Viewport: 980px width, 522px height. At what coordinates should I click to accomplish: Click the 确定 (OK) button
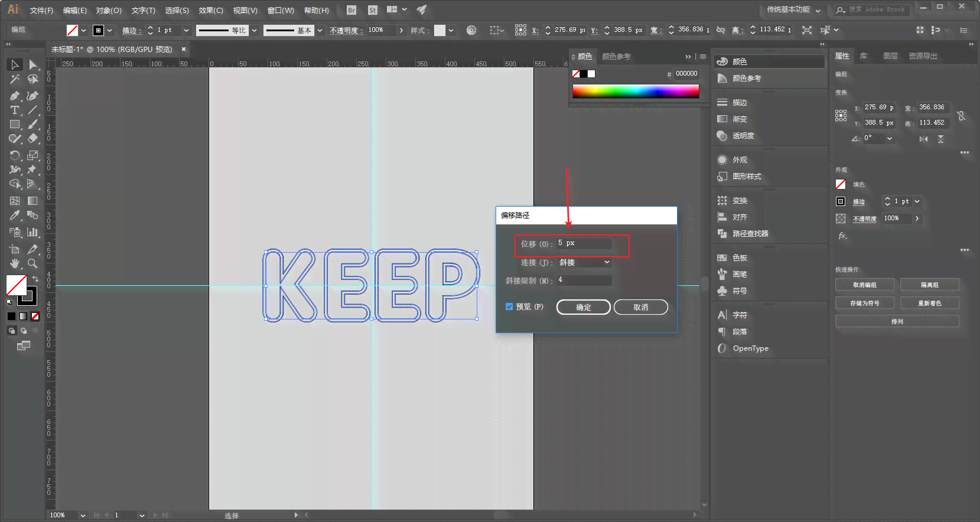point(584,307)
